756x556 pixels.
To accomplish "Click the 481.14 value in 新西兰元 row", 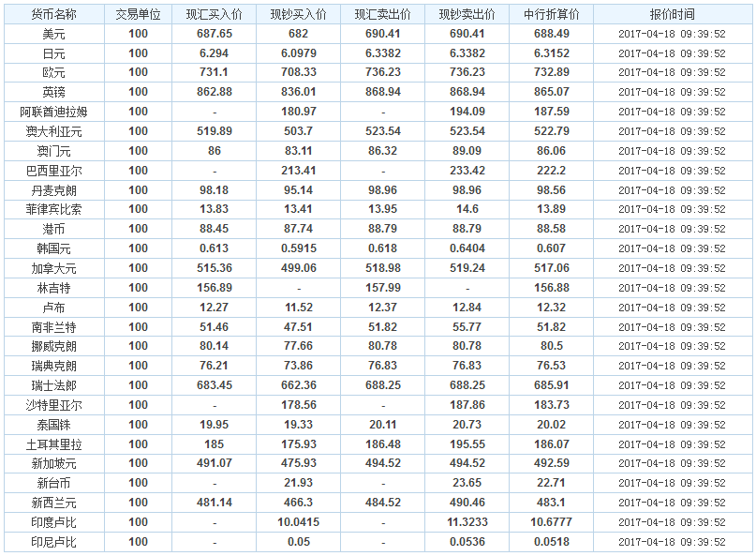I will (215, 503).
